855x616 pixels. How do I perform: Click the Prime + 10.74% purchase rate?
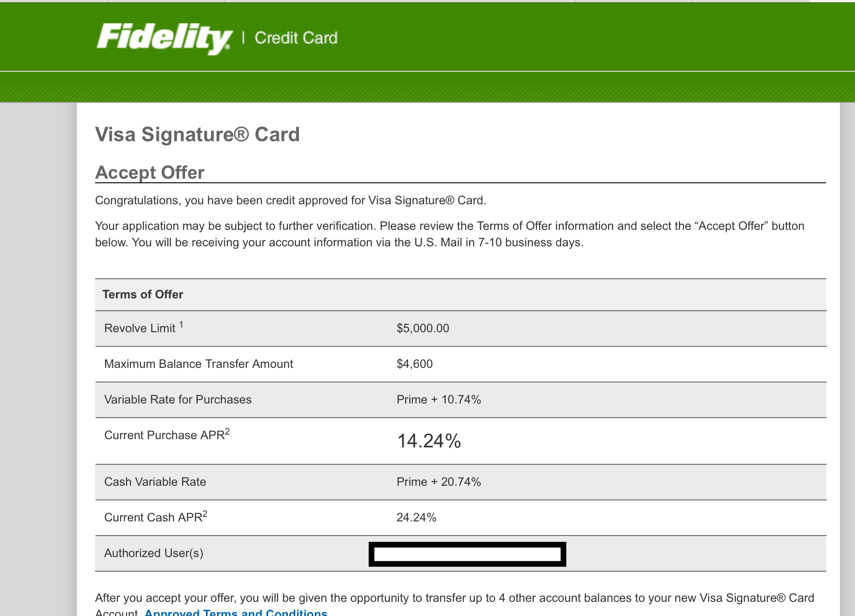439,399
